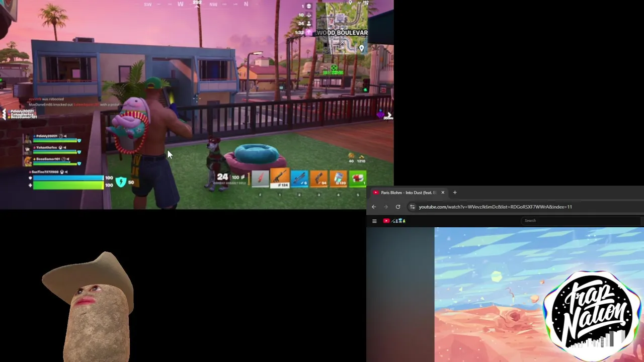Click the Xbox platform icon beside Yohanthefox
Image resolution: width=644 pixels, height=362 pixels.
[60, 148]
